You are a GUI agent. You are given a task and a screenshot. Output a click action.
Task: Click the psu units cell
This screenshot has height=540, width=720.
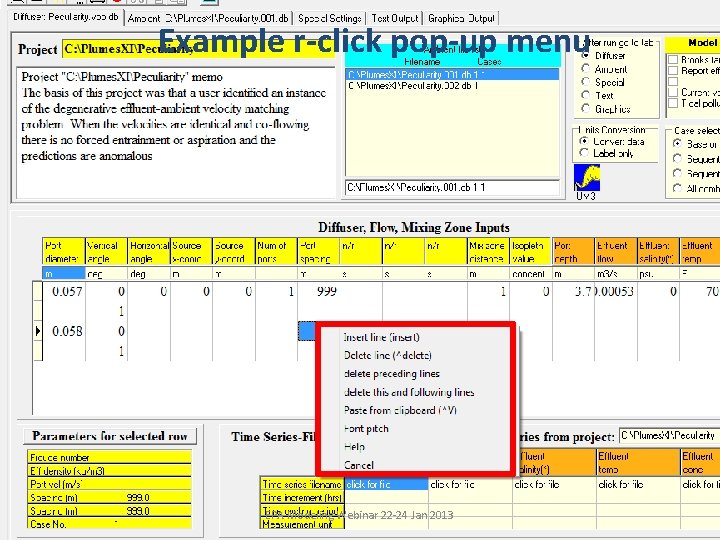click(658, 274)
